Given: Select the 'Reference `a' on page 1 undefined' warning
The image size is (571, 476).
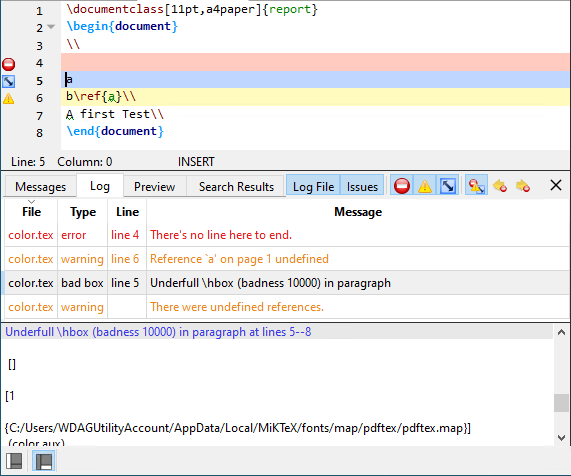Looking at the screenshot, I should point(287,259).
